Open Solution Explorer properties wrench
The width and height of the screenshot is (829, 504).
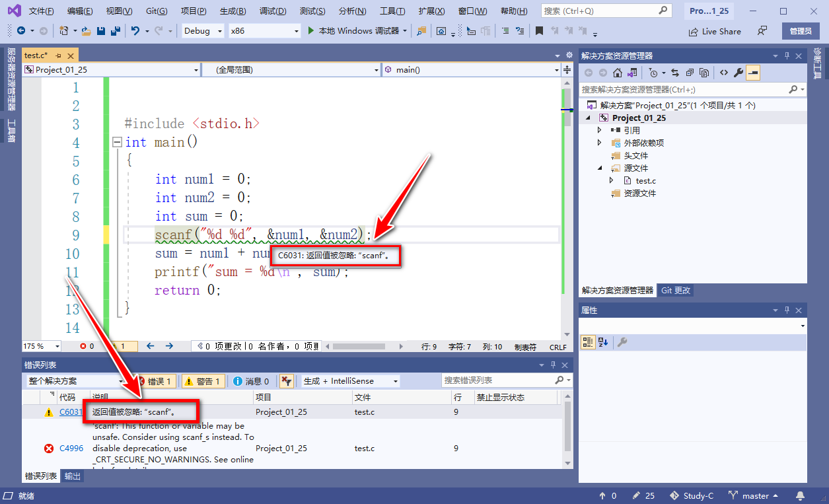coord(739,72)
